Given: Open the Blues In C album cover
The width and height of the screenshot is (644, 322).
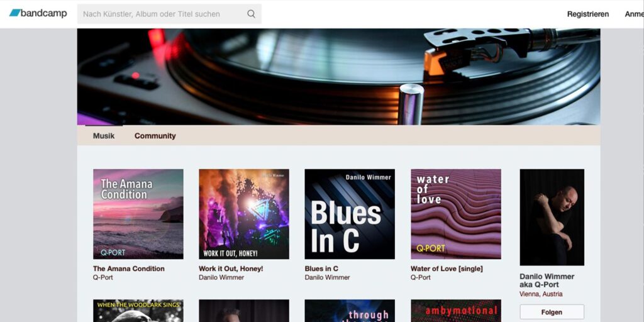Looking at the screenshot, I should pos(350,214).
